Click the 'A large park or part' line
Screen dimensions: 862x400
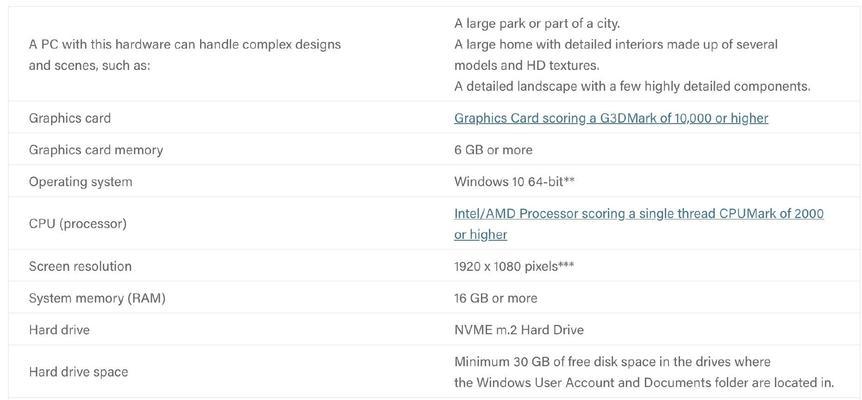pos(537,24)
